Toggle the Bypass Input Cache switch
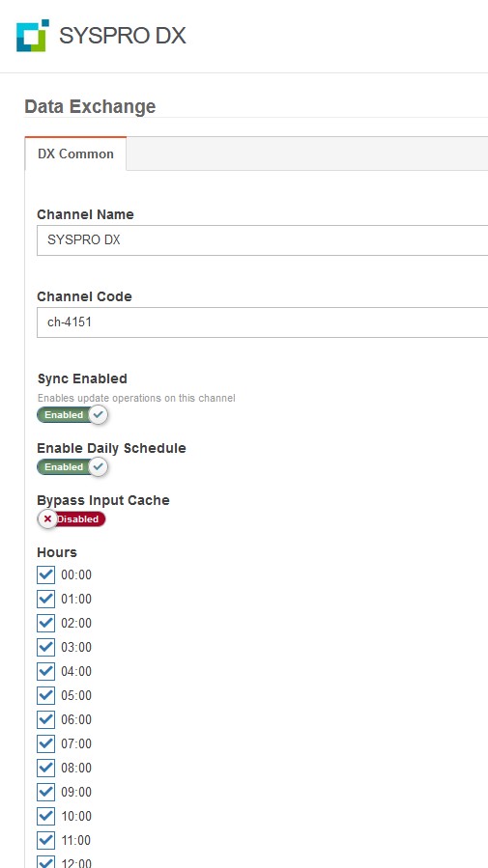 click(72, 519)
